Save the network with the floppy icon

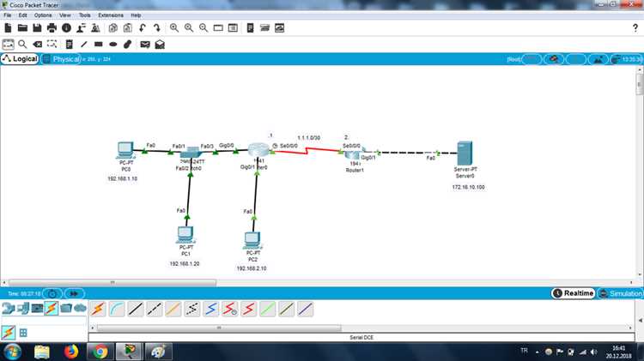point(37,28)
